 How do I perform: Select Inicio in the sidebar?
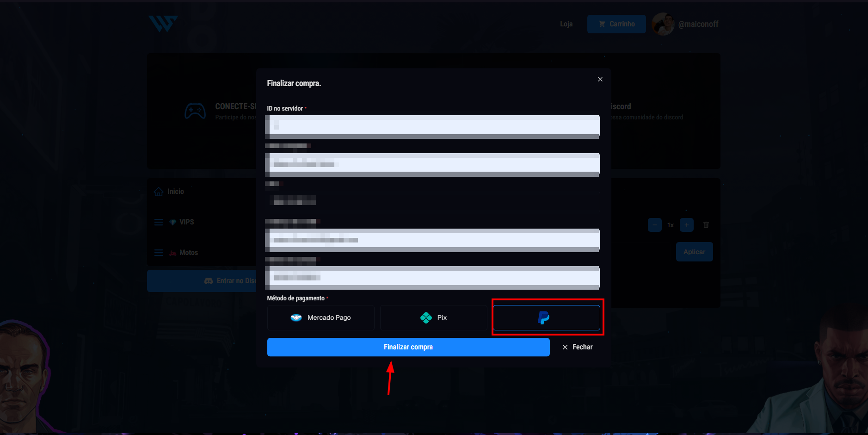coord(174,191)
